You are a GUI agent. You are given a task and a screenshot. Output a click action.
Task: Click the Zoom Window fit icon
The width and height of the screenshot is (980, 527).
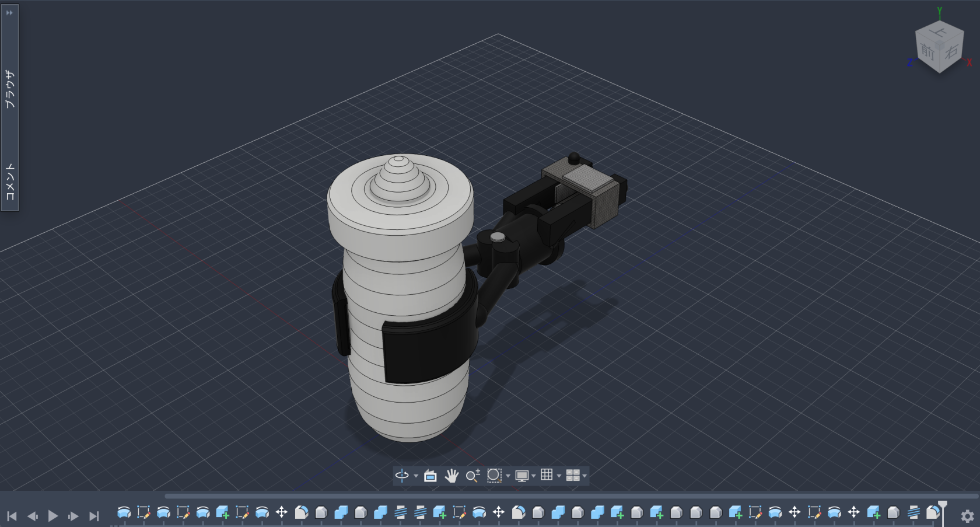494,476
